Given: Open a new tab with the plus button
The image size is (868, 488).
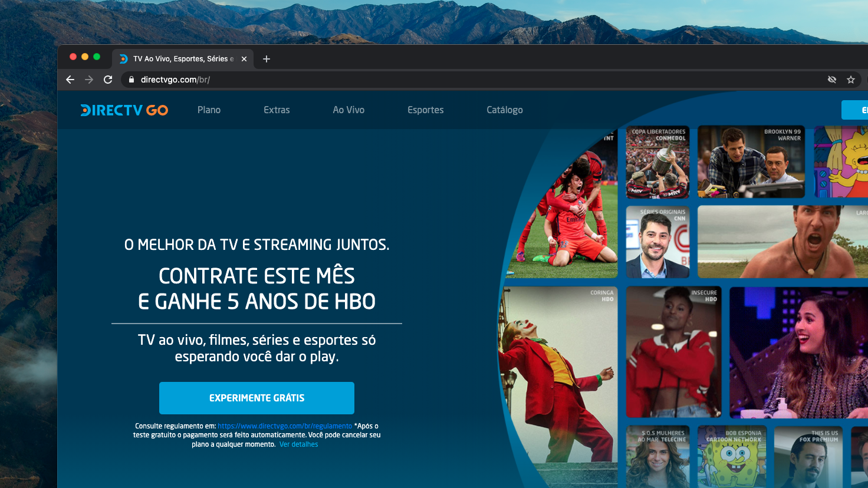Looking at the screenshot, I should (267, 59).
